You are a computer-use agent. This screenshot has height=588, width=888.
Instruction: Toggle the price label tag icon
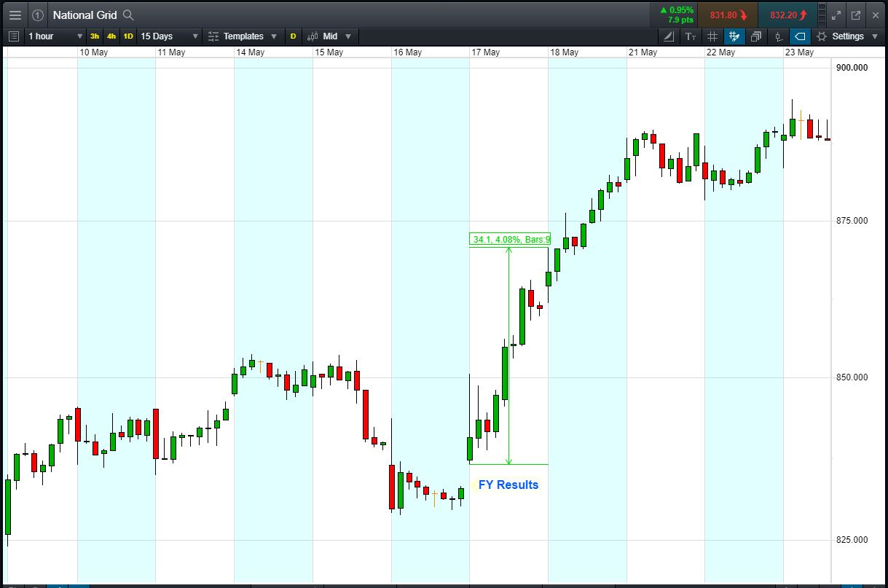coord(801,36)
